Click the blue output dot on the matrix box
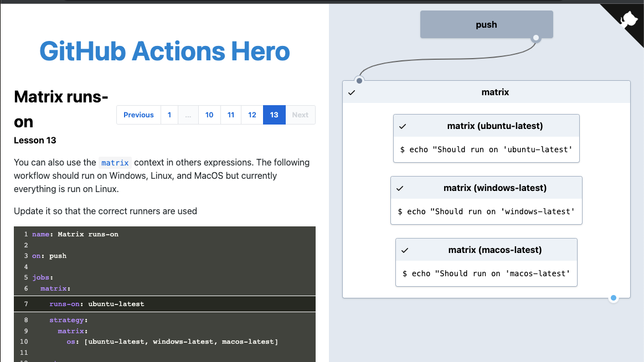The height and width of the screenshot is (362, 644). pyautogui.click(x=613, y=298)
